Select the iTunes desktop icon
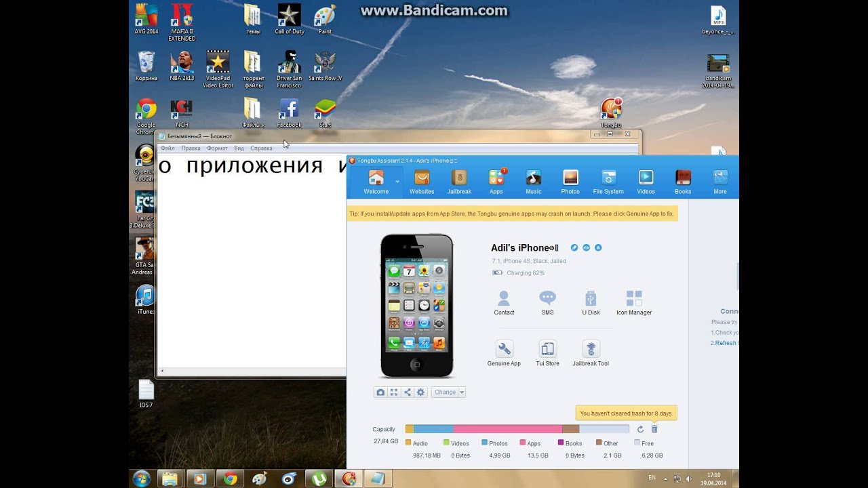The height and width of the screenshot is (488, 868). (x=146, y=300)
